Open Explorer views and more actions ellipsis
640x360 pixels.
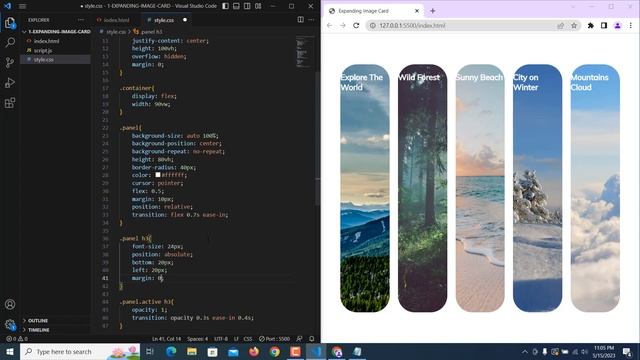point(81,20)
